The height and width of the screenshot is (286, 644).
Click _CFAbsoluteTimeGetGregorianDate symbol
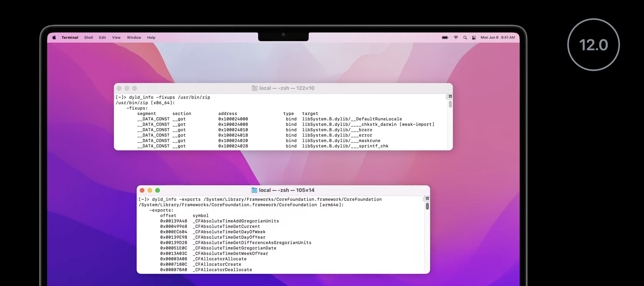coord(234,248)
